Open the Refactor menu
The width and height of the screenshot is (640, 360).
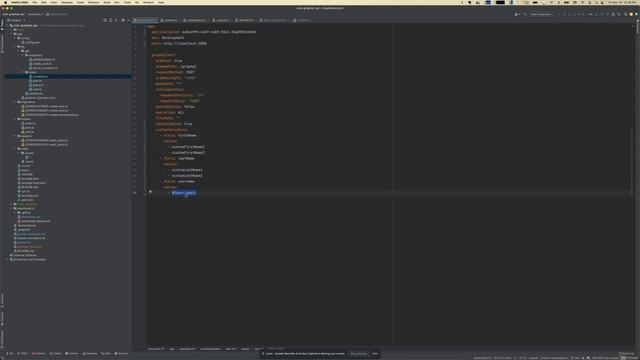(93, 2)
